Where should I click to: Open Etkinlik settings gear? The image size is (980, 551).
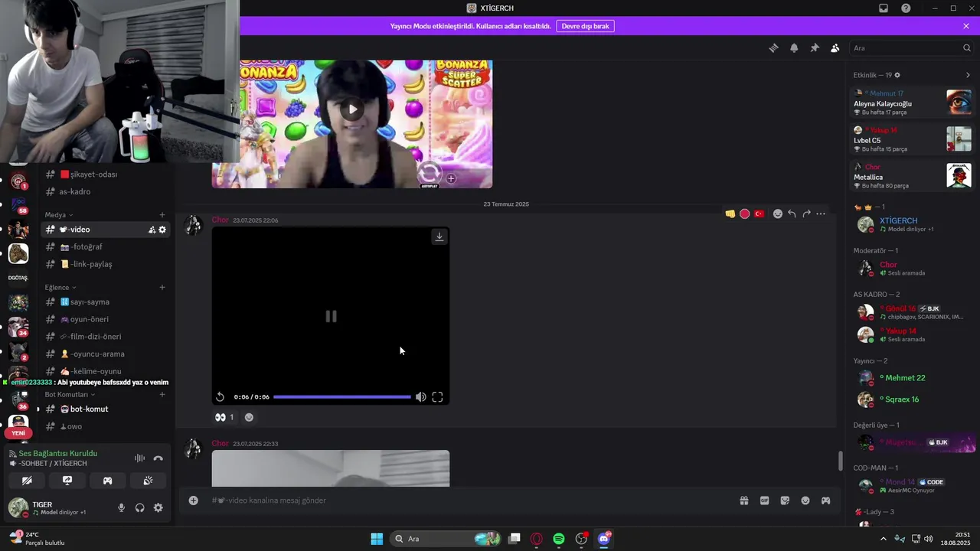[x=897, y=75]
